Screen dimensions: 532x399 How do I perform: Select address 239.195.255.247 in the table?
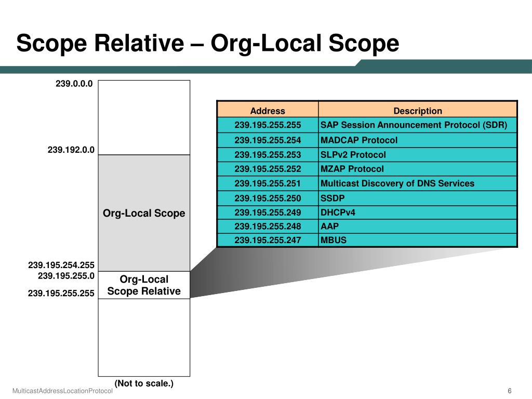coord(268,240)
